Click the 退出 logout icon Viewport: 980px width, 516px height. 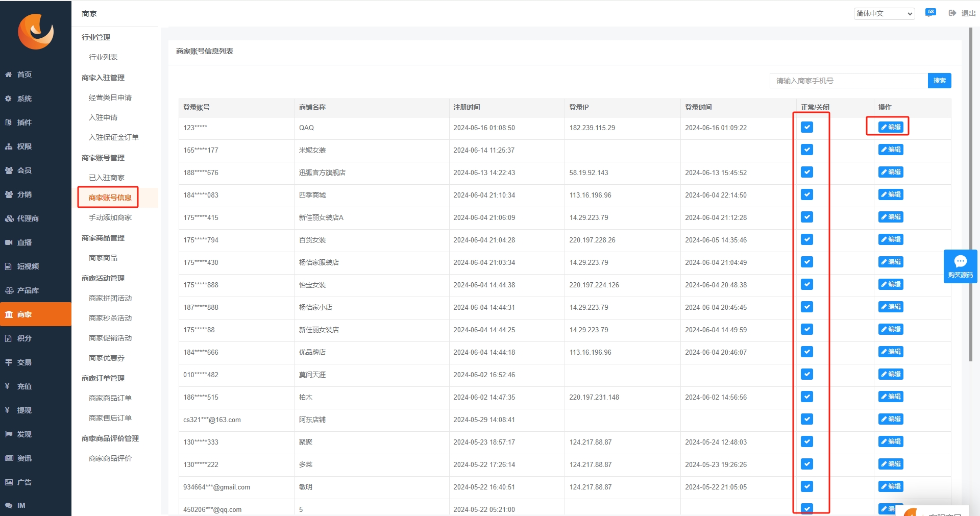coord(952,13)
